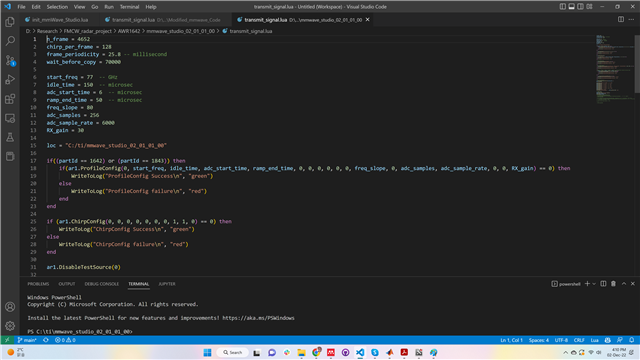
Task: Switch to the init_mmWave_Studio.lua tab
Action: 60,20
